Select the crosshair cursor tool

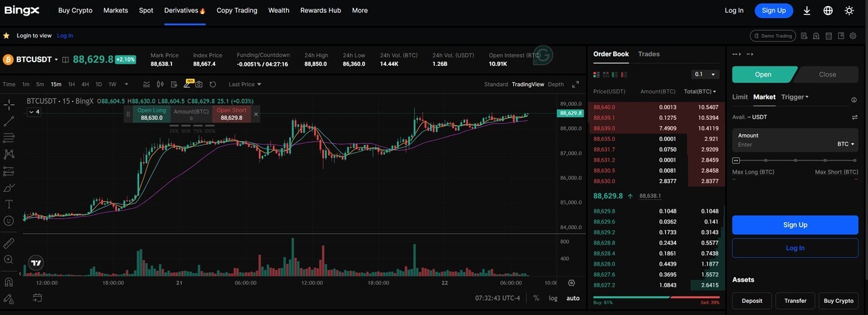point(9,104)
